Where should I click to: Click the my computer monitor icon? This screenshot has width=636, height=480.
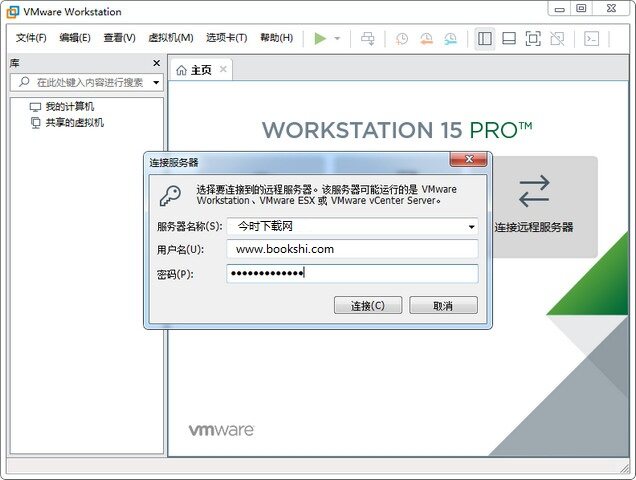coord(35,107)
